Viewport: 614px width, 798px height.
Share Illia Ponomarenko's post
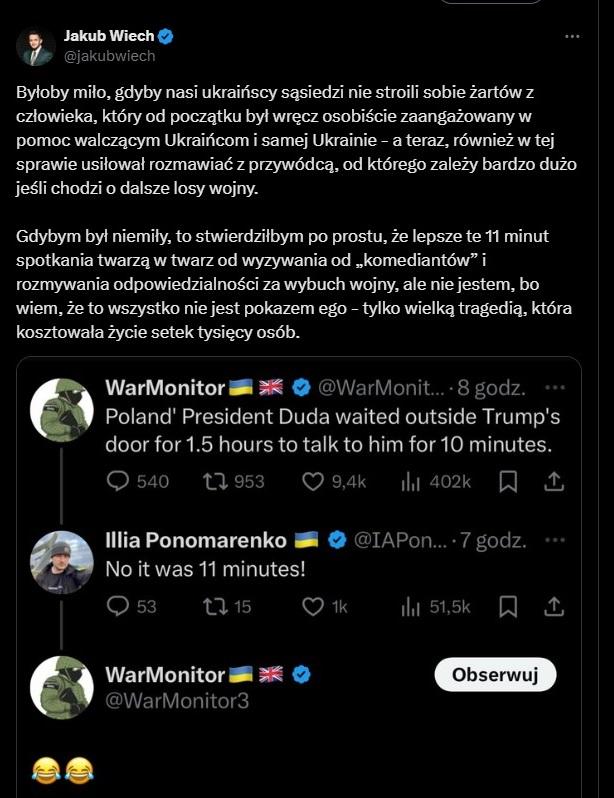point(553,606)
